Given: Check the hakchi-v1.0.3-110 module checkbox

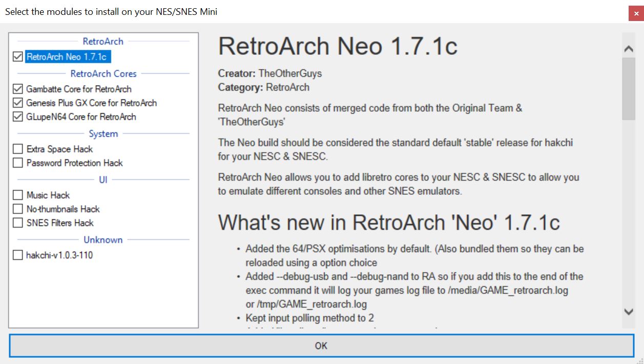Looking at the screenshot, I should click(x=18, y=255).
